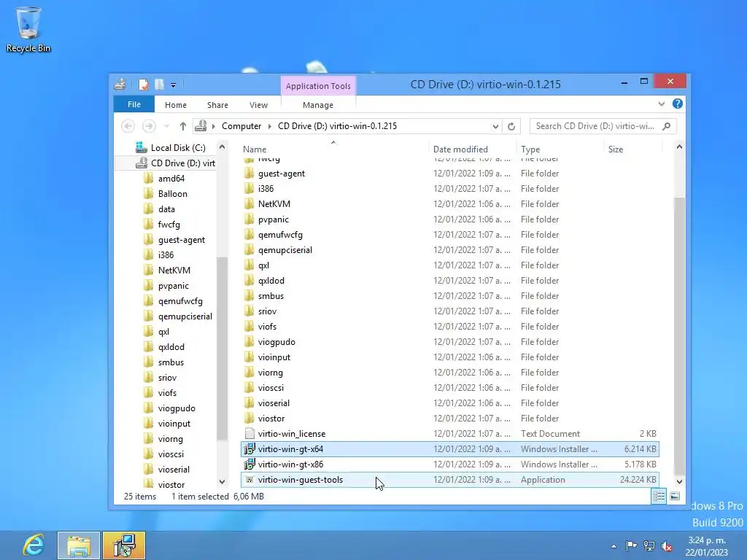
Task: Select the viogpudo folder in file list
Action: [449, 342]
